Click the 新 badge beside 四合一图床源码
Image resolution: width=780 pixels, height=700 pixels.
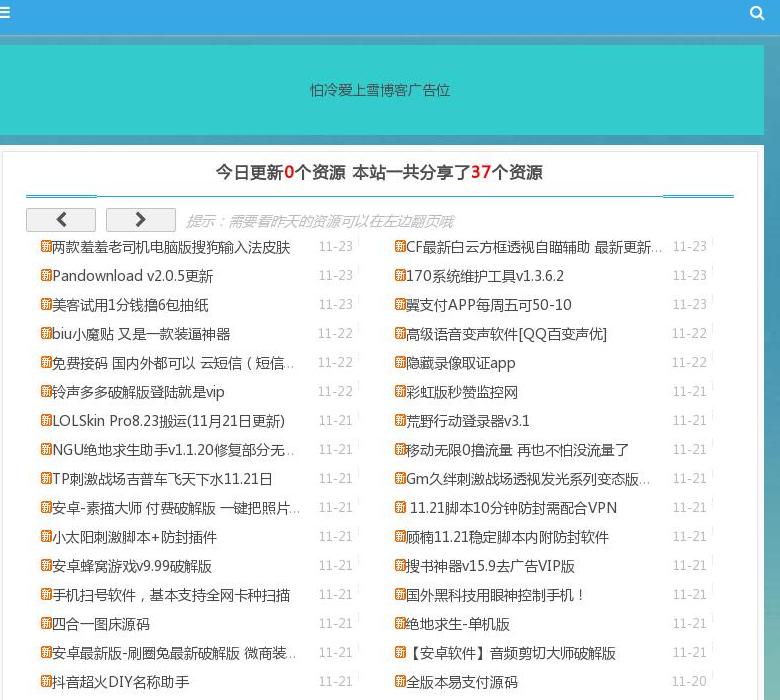tap(46, 622)
